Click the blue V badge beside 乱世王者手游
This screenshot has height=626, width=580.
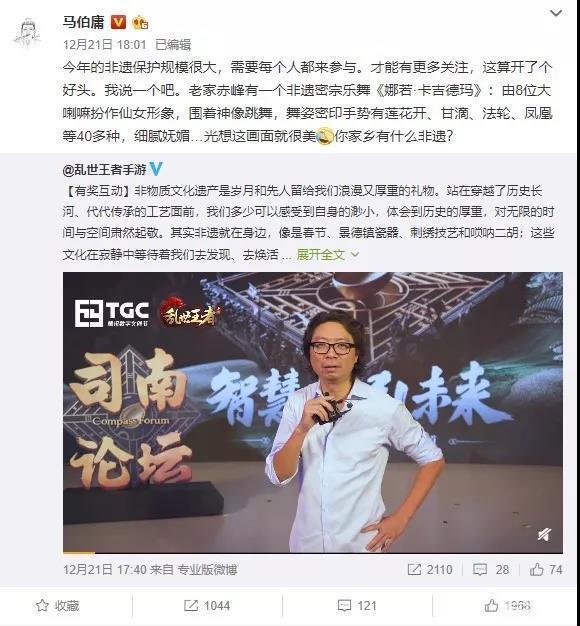point(156,169)
